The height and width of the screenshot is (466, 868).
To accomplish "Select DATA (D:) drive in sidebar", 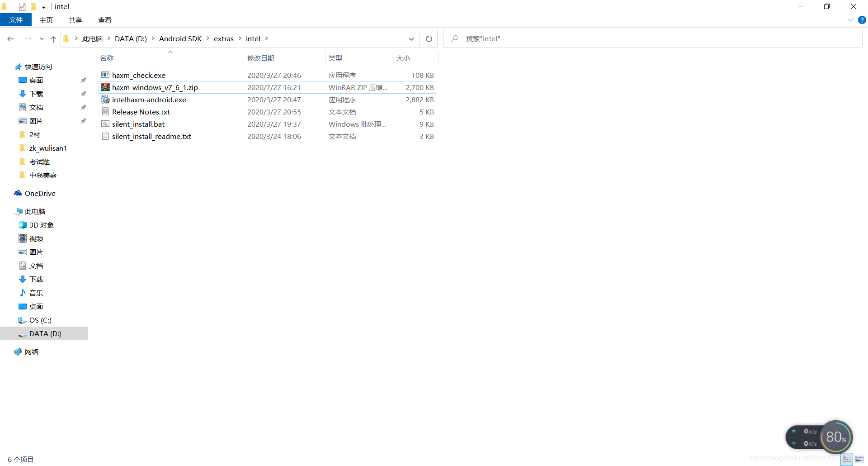I will coord(44,333).
